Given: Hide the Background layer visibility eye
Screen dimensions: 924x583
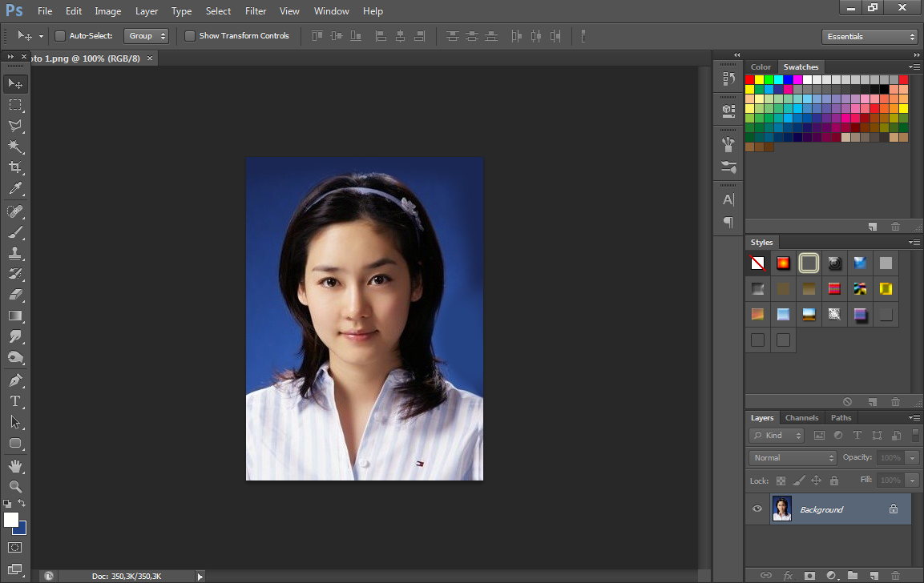Looking at the screenshot, I should pyautogui.click(x=756, y=509).
